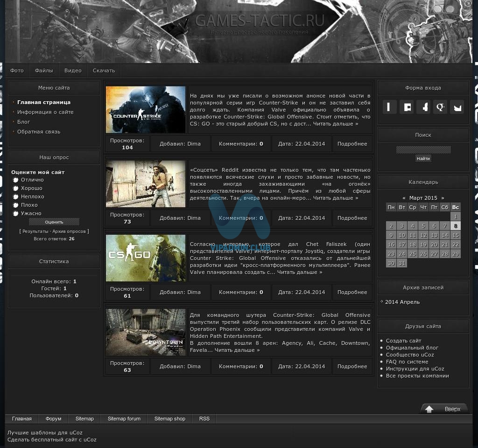Open Архив опросов link

69,231
